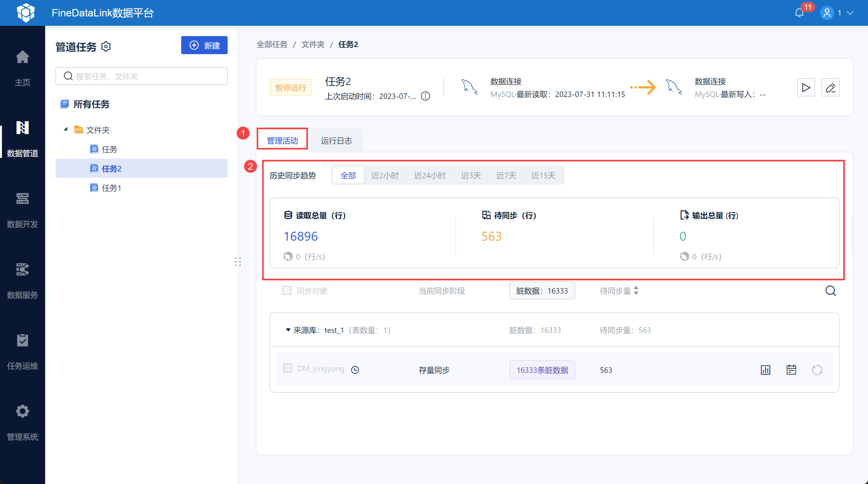Open notifications bell icon

(799, 13)
